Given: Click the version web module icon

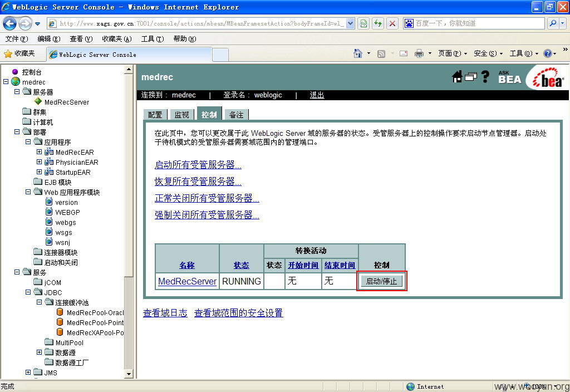Looking at the screenshot, I should (x=49, y=202).
